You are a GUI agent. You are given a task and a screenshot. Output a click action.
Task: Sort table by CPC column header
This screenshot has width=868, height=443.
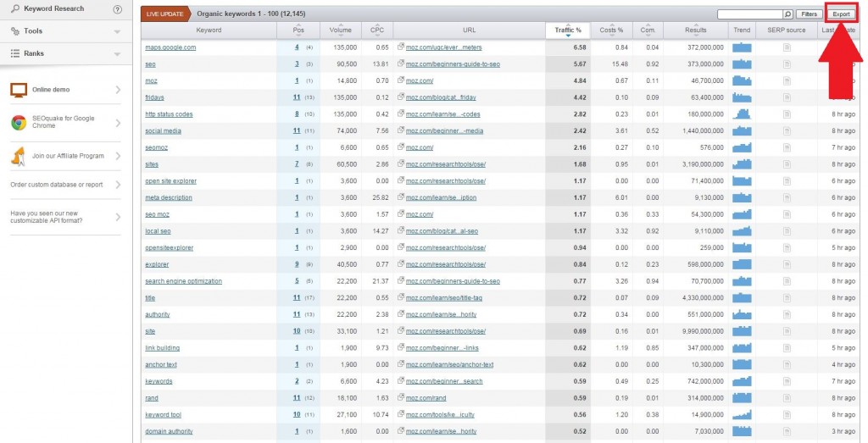point(377,30)
